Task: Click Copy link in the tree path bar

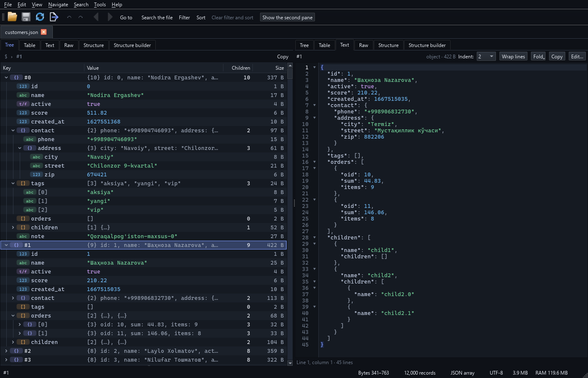Action: [x=283, y=57]
